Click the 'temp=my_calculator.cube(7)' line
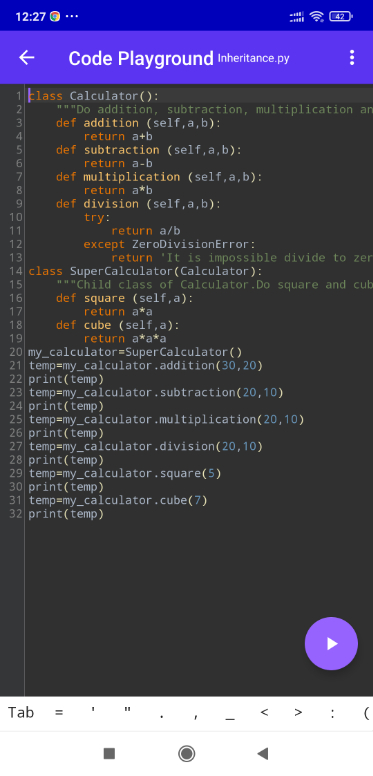 click(x=118, y=500)
